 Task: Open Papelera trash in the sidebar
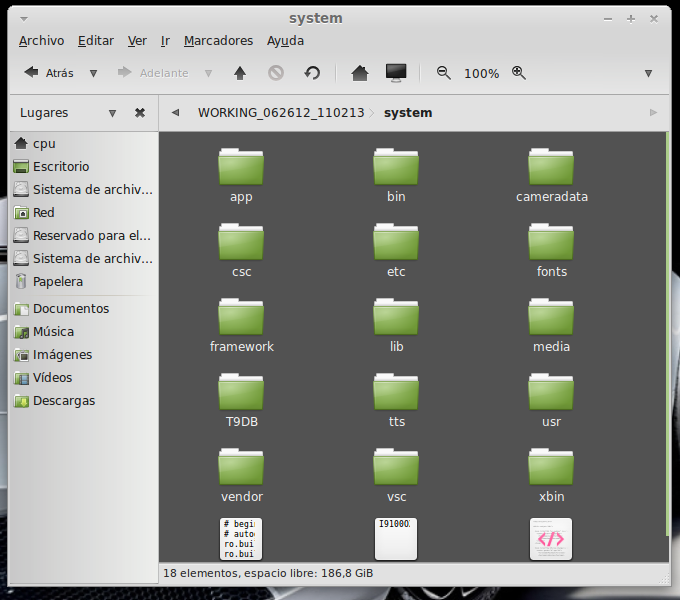83,281
